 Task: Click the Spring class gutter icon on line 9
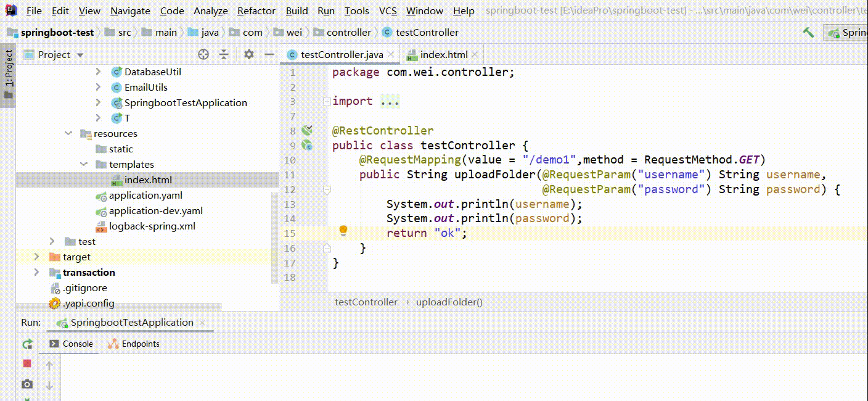pos(307,146)
